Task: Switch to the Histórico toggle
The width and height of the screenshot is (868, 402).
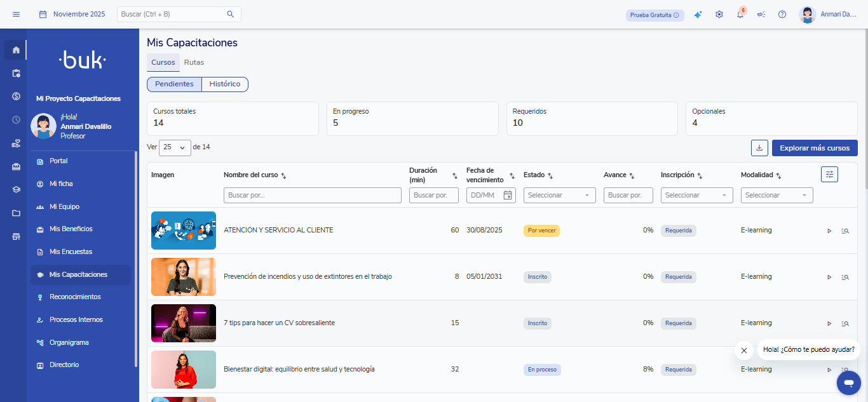Action: coord(225,84)
